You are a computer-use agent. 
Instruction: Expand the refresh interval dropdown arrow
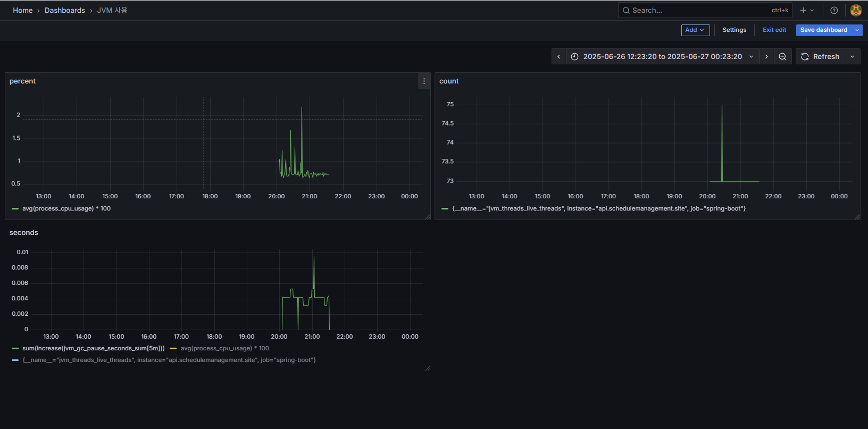click(853, 56)
